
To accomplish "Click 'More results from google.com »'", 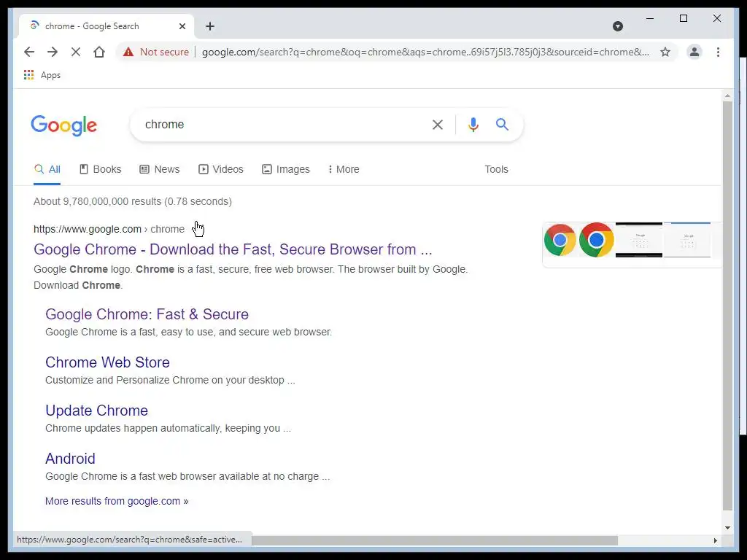I will coord(117,501).
